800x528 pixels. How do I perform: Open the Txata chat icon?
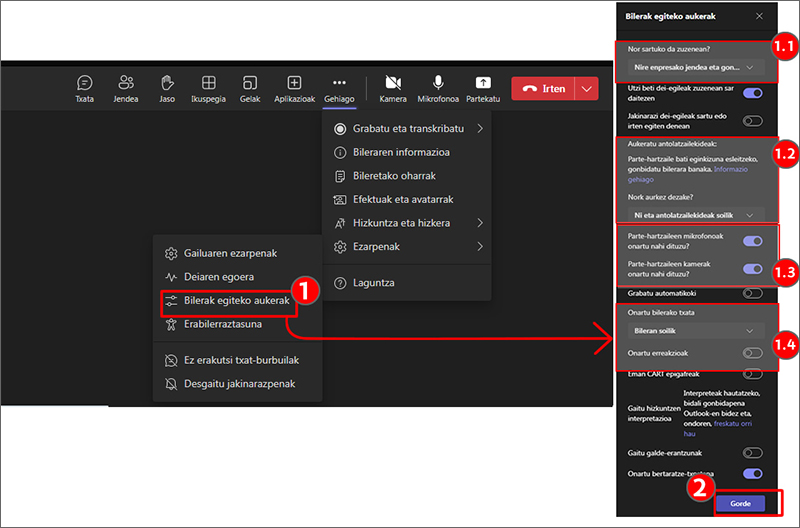point(85,84)
